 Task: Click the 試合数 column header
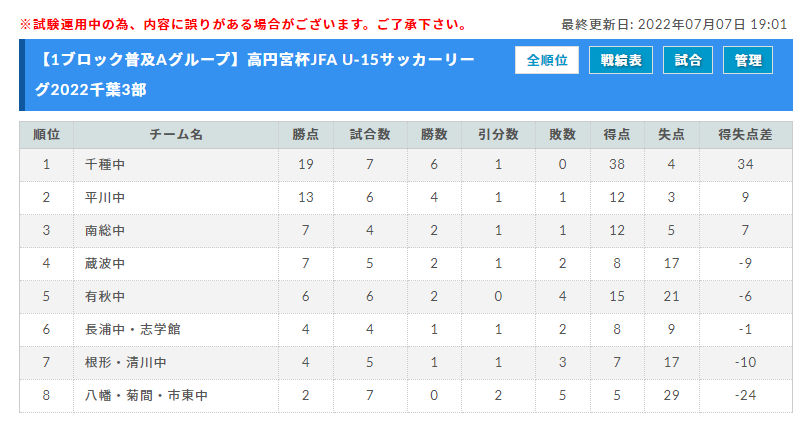click(370, 135)
